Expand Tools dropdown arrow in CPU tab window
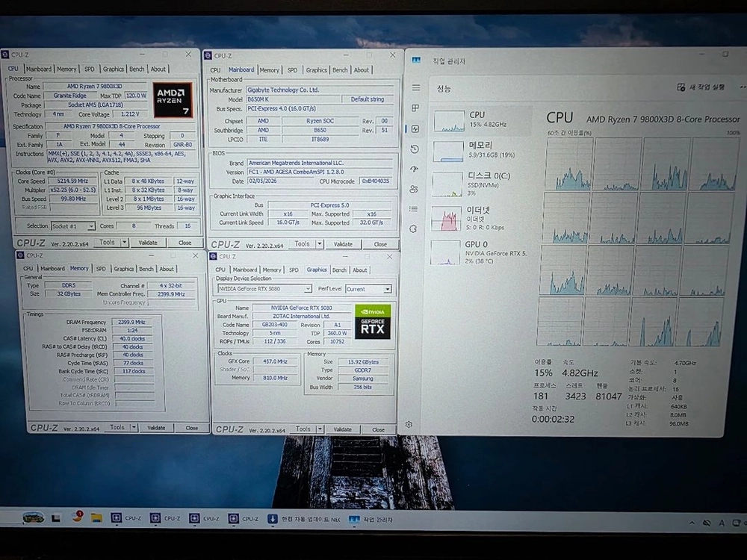 (124, 243)
